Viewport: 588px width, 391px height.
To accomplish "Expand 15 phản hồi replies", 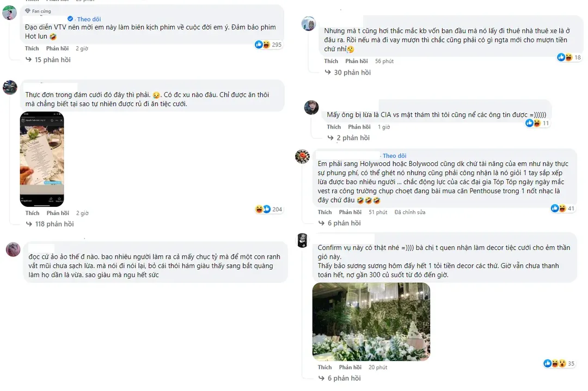I will pos(53,60).
